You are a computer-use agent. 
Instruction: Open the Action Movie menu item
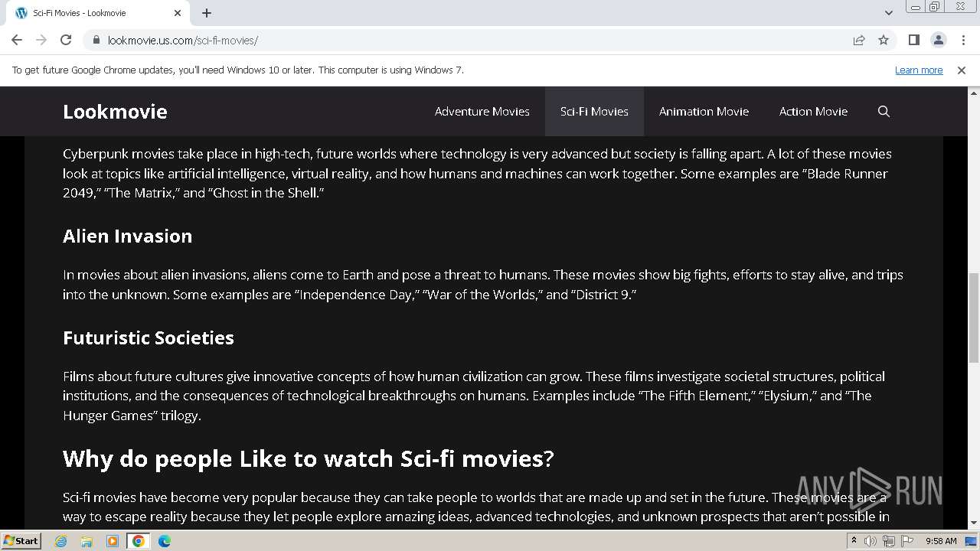(813, 112)
